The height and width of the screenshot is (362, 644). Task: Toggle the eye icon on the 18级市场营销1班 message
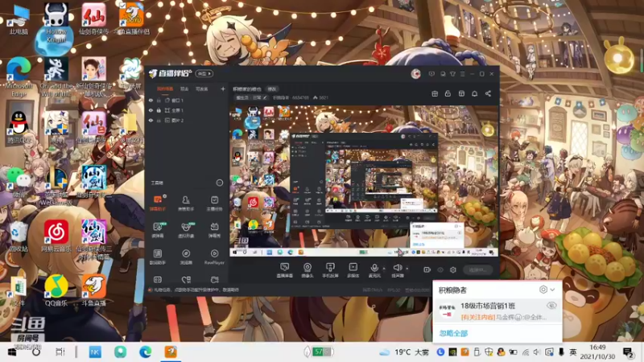click(x=551, y=306)
